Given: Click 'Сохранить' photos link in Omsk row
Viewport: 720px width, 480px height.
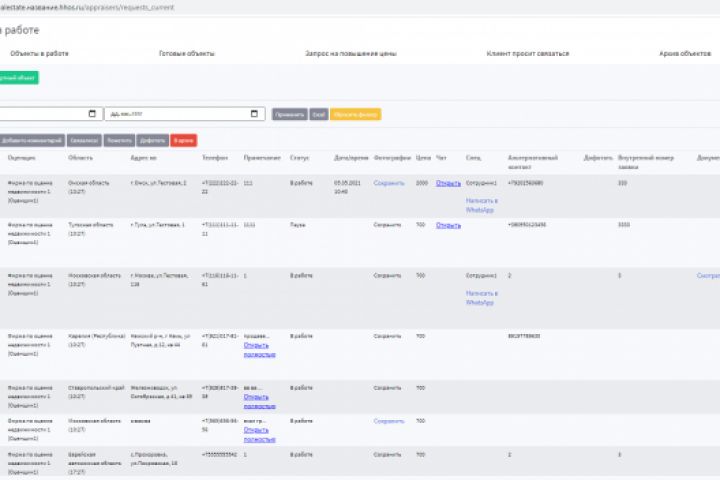Looking at the screenshot, I should pyautogui.click(x=388, y=183).
